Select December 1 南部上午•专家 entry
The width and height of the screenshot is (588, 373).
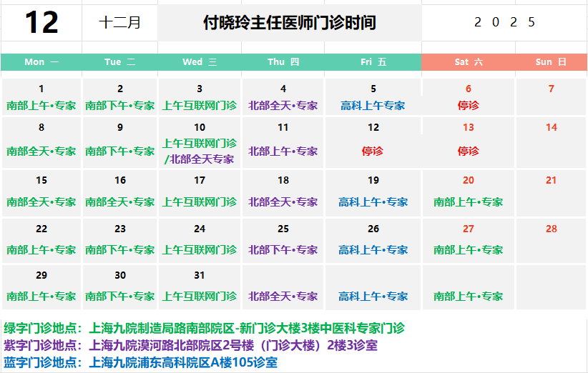coord(41,105)
